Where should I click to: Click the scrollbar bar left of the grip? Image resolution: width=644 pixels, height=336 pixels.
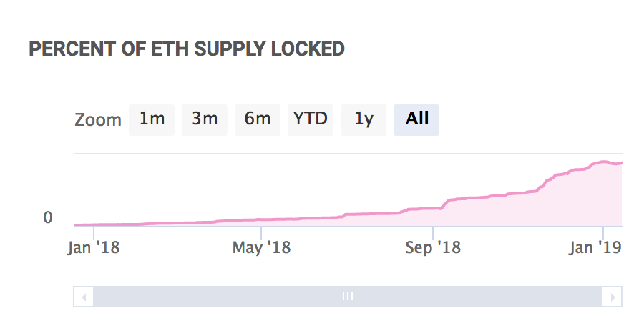click(x=215, y=296)
